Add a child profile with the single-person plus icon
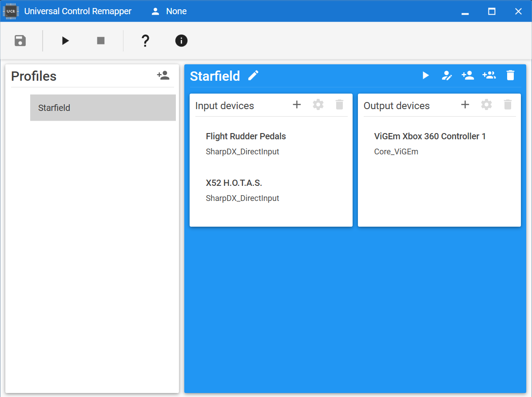532x397 pixels. click(468, 75)
